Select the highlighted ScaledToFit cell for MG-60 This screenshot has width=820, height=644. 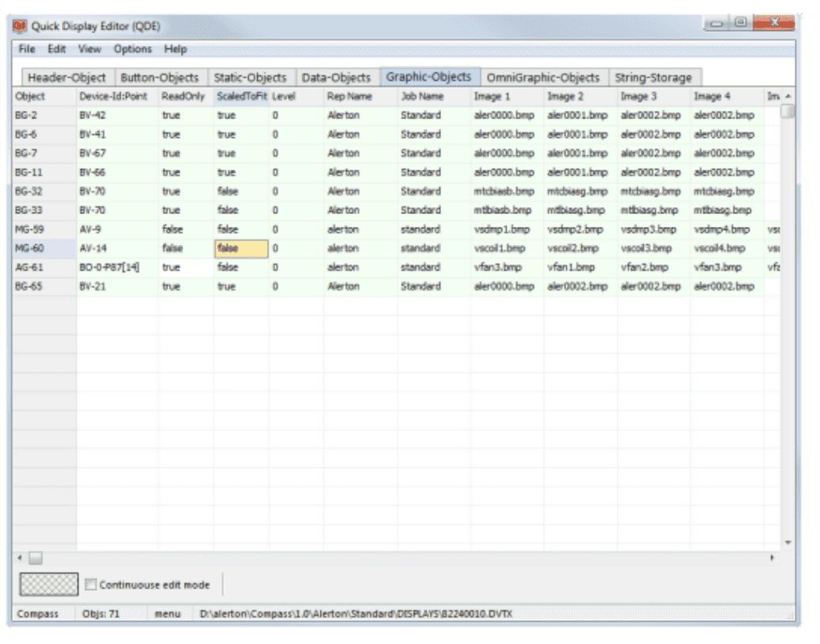[241, 248]
